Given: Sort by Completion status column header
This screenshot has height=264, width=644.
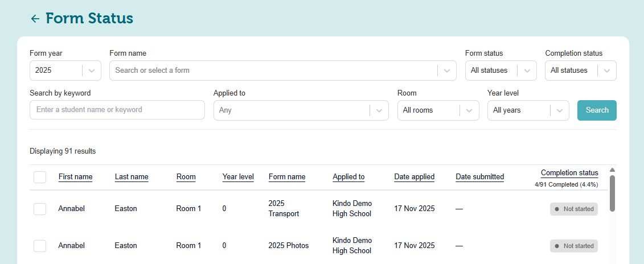Looking at the screenshot, I should click(569, 173).
